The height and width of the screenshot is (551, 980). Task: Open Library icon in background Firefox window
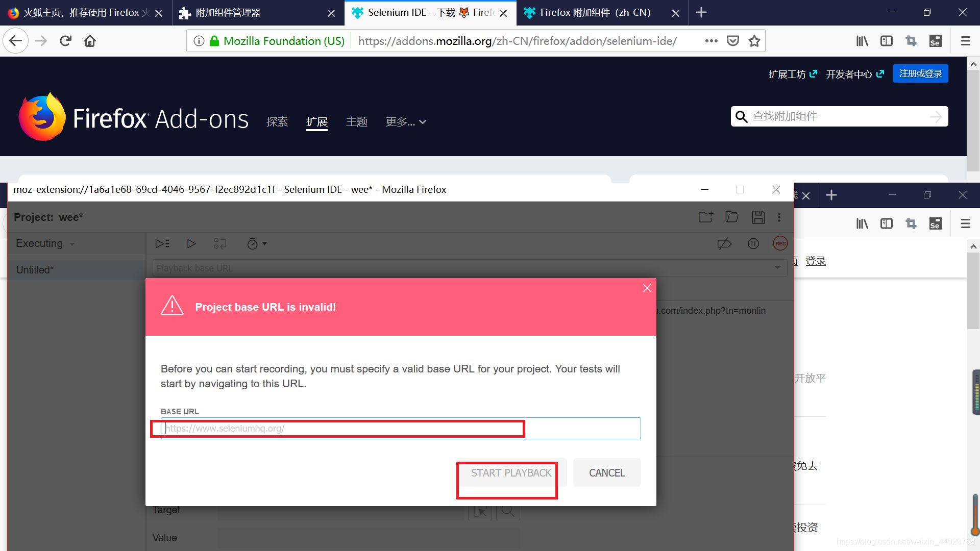pyautogui.click(x=862, y=223)
